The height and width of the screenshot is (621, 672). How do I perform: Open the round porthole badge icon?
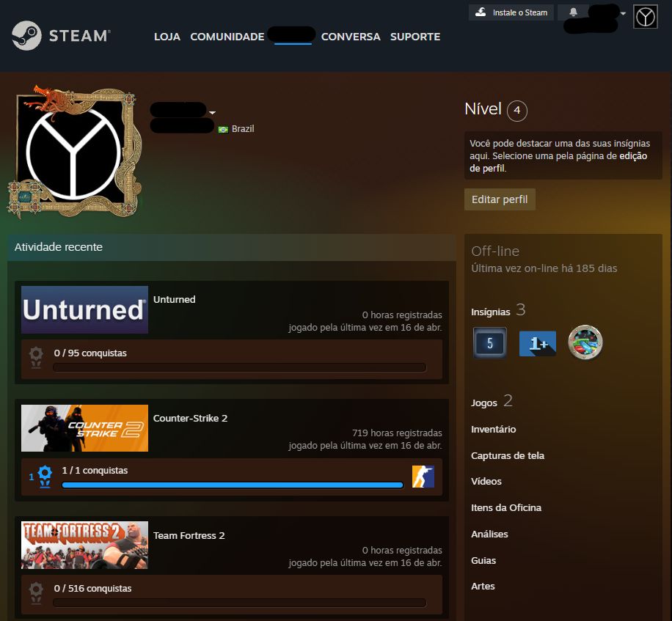[585, 342]
